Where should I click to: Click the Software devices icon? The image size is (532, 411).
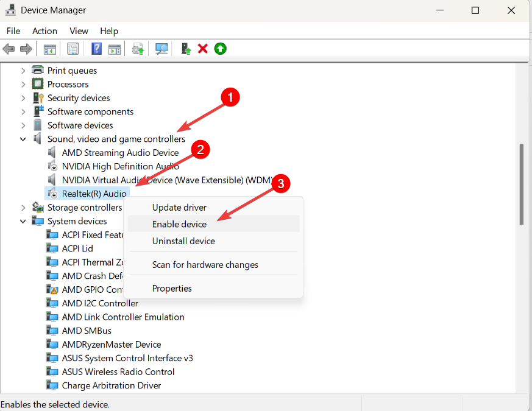click(x=38, y=125)
